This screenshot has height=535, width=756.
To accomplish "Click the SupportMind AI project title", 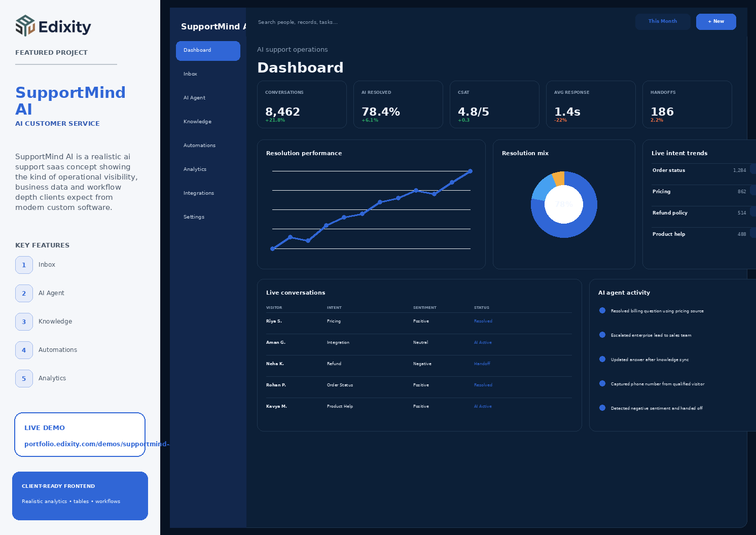I will click(x=70, y=100).
